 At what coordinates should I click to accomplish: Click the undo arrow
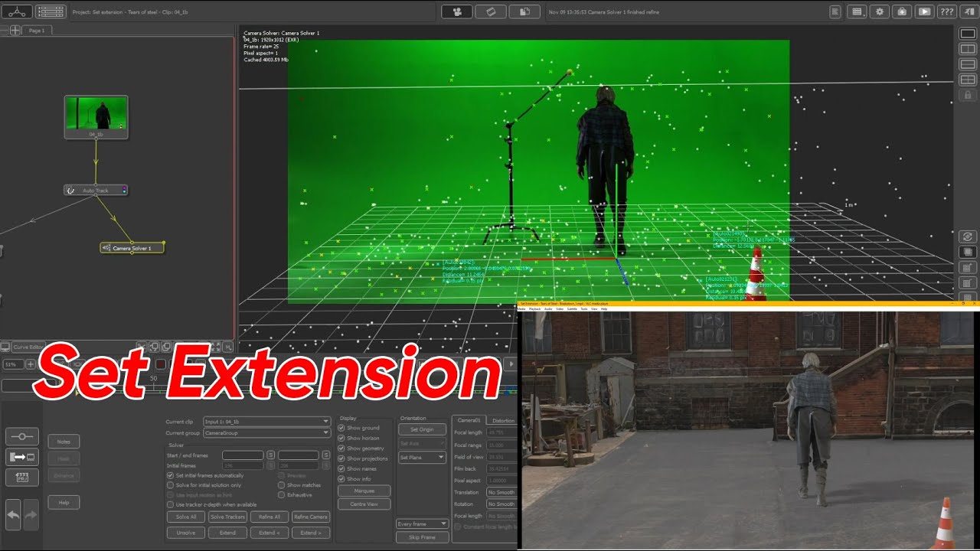tap(14, 515)
